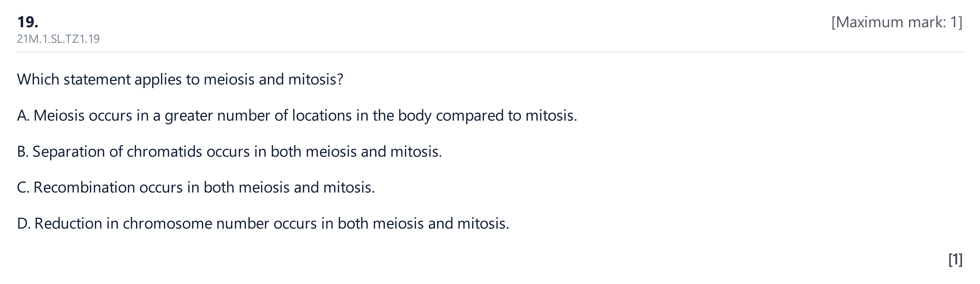Click the question stem about meiosis and mitosis
Viewport: 980px width, 284px height.
[180, 80]
